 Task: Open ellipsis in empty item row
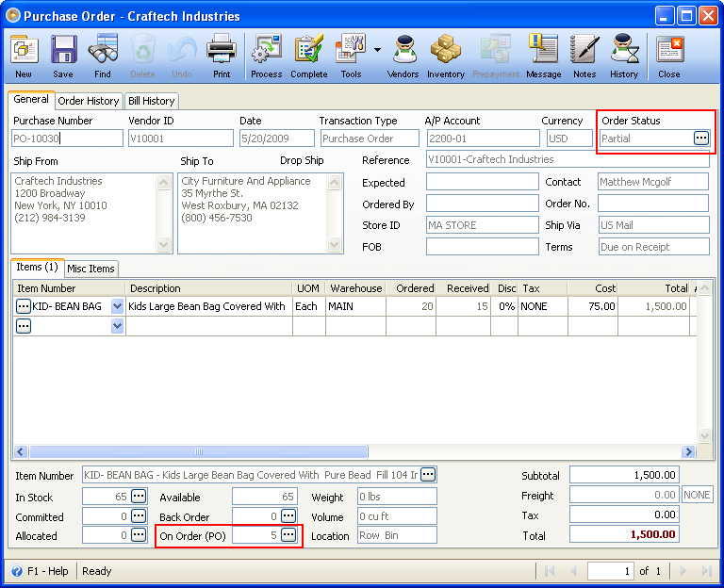pyautogui.click(x=23, y=326)
